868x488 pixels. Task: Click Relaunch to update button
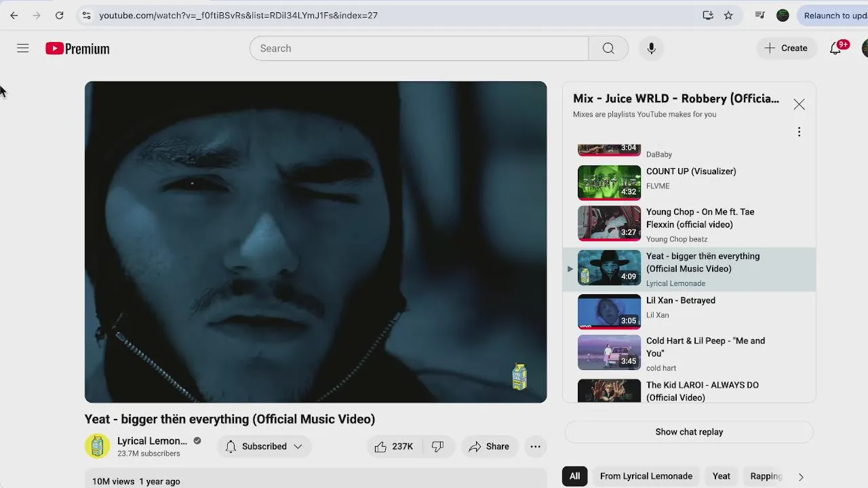(x=834, y=15)
